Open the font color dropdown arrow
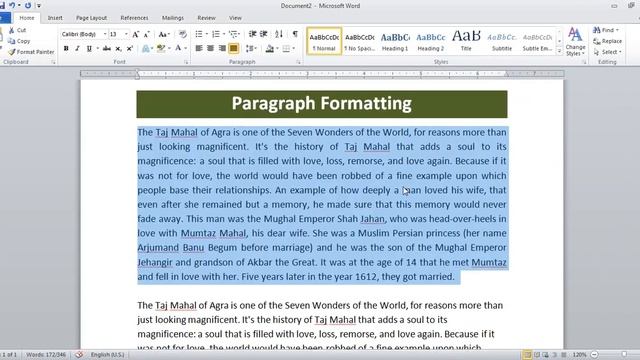This screenshot has height=360, width=640. coord(185,49)
